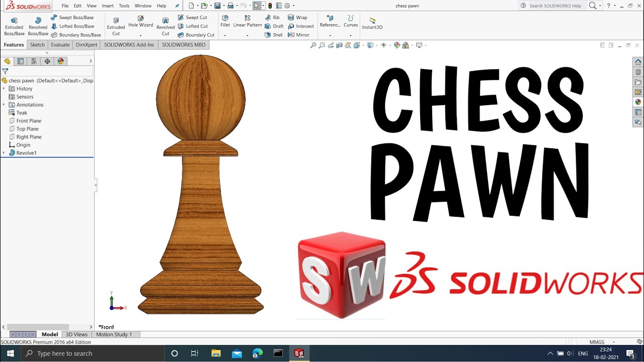Open the Curves tool
644x362 pixels.
coord(351,22)
